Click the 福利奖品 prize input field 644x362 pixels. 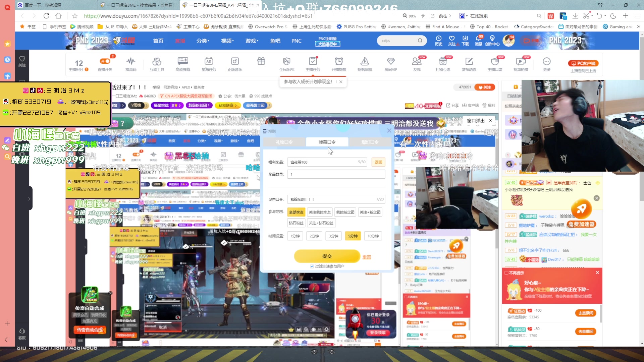[x=327, y=162]
